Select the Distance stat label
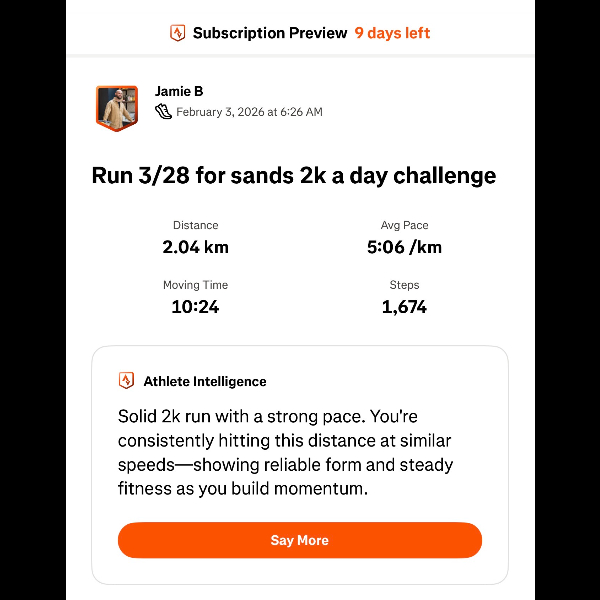This screenshot has height=600, width=600. tap(195, 226)
